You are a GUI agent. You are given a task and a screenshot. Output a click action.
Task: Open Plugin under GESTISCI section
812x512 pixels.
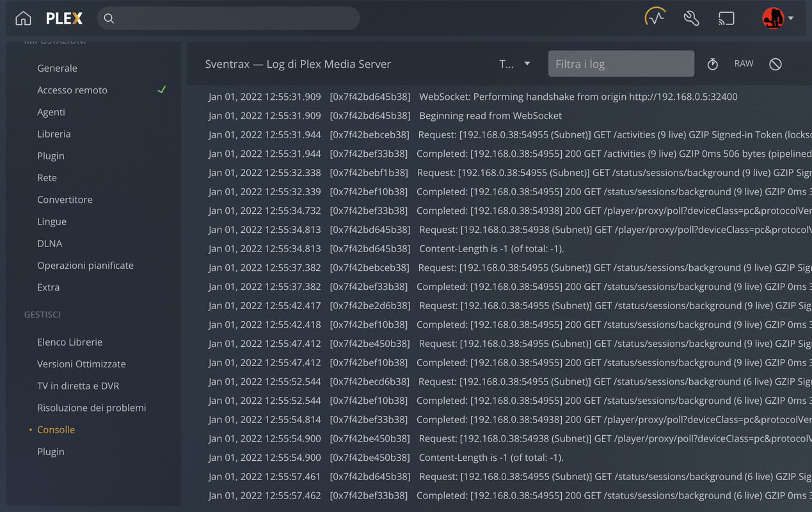(51, 451)
